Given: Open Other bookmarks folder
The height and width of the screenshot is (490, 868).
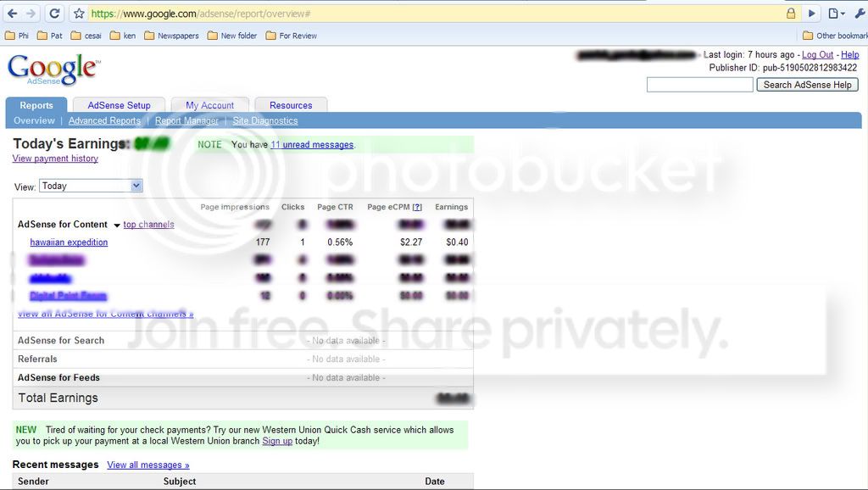Looking at the screenshot, I should click(x=835, y=36).
